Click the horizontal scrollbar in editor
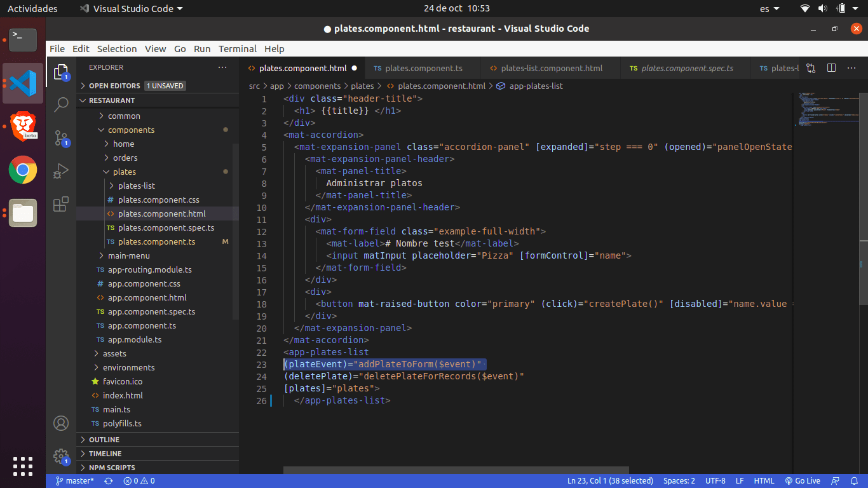Image resolution: width=868 pixels, height=488 pixels. coord(456,470)
